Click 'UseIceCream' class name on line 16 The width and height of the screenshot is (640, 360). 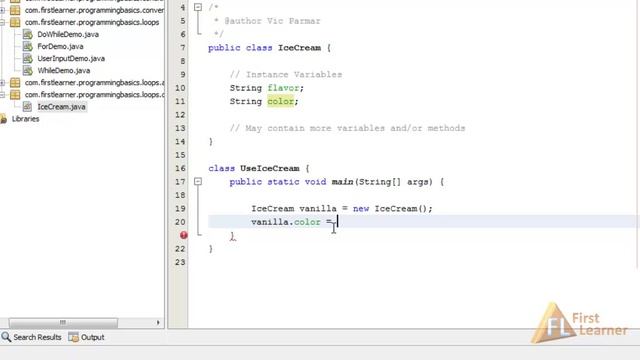coord(270,168)
